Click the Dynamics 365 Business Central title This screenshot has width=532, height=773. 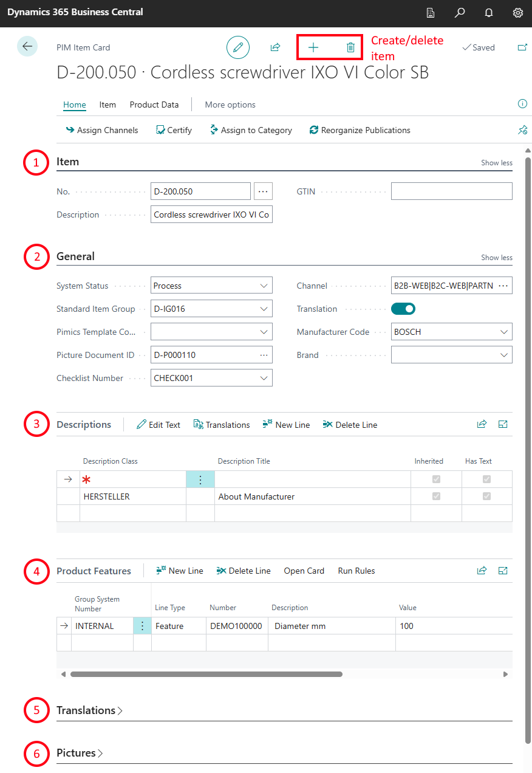click(x=75, y=12)
